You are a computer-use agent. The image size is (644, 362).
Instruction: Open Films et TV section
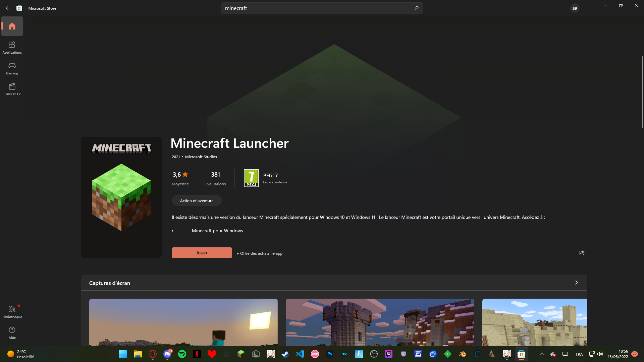pyautogui.click(x=12, y=89)
